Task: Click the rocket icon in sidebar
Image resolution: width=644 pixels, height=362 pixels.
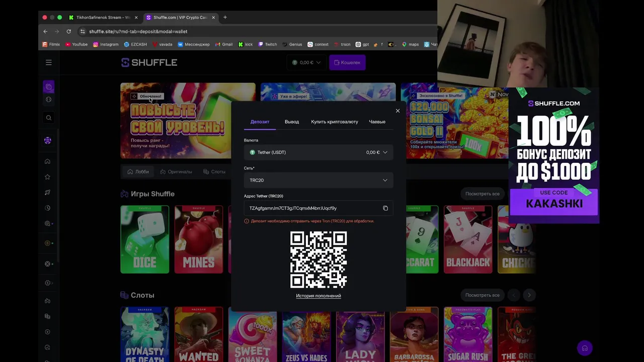Action: pos(47,193)
